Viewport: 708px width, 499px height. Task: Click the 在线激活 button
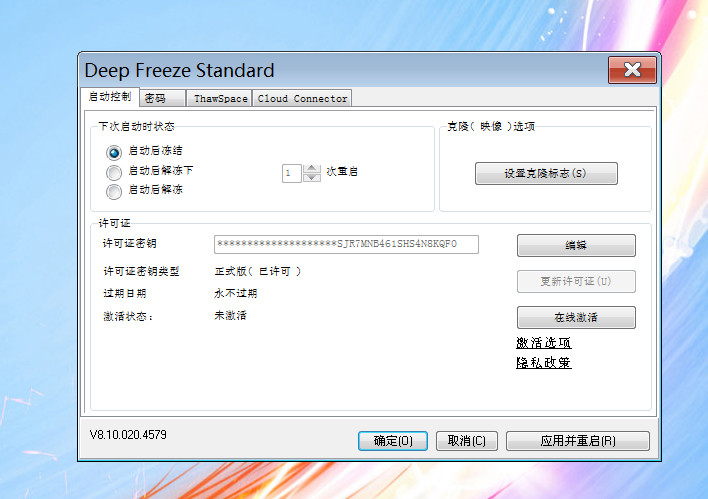tap(576, 317)
